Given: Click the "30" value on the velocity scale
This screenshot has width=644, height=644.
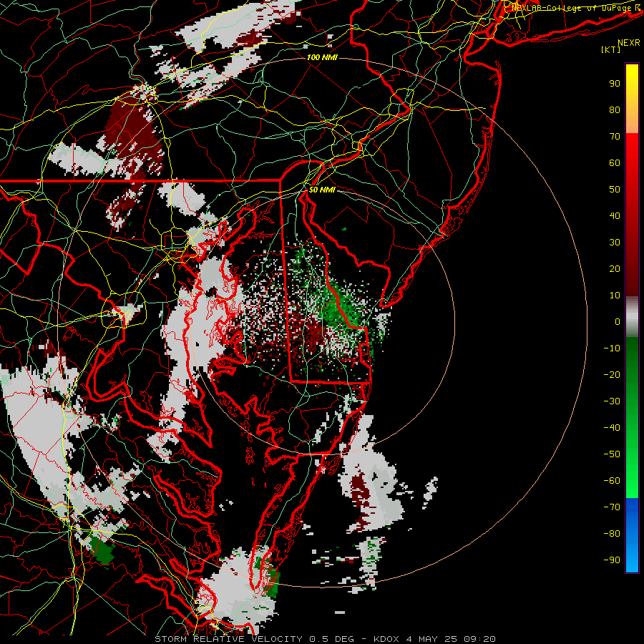Looking at the screenshot, I should click(x=615, y=243).
